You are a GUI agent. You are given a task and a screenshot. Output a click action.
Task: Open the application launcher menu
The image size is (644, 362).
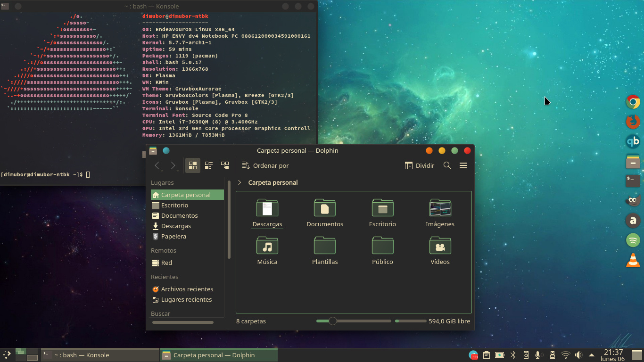[7, 355]
